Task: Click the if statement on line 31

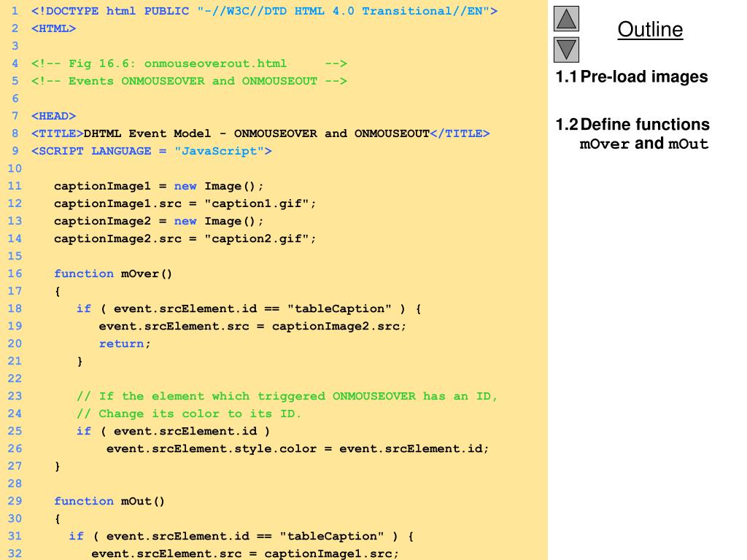Action: pyautogui.click(x=241, y=536)
